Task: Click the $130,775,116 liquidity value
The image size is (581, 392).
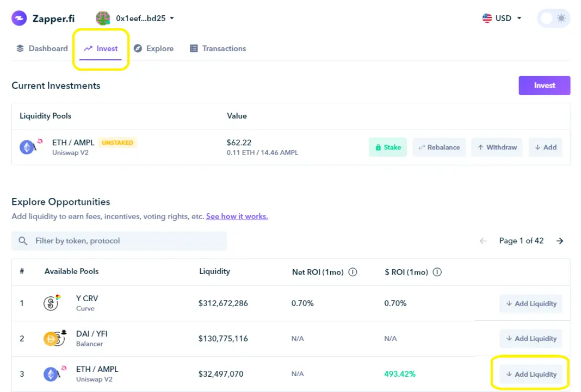Action: click(223, 338)
